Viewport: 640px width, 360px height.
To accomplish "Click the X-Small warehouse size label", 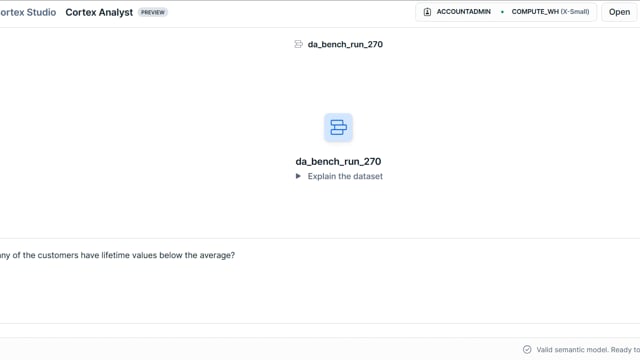I will (x=575, y=12).
